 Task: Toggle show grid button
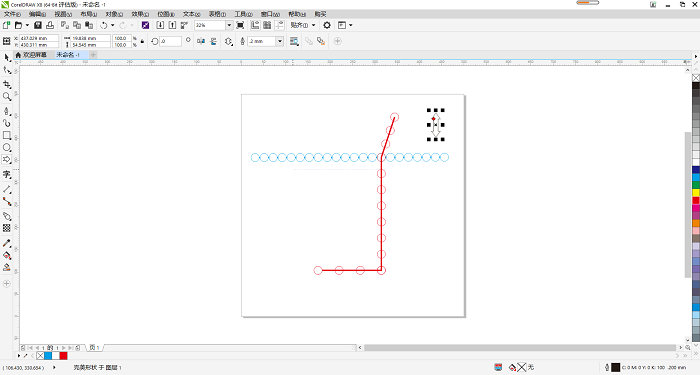tap(267, 25)
